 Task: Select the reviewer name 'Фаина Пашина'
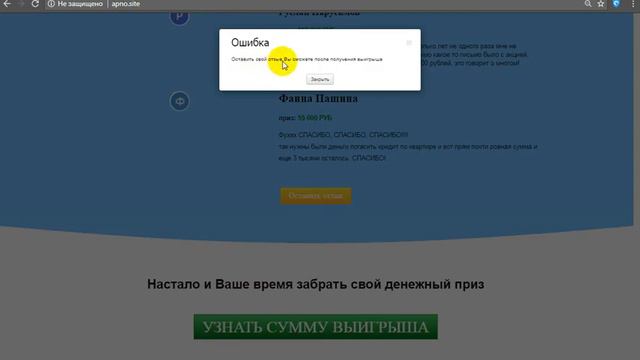click(x=318, y=98)
